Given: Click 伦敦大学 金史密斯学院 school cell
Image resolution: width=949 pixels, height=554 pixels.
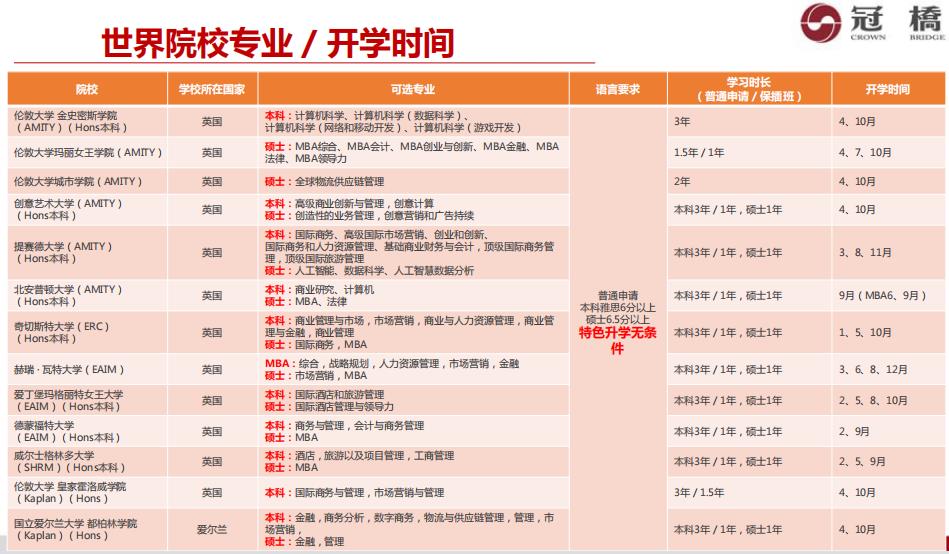Looking at the screenshot, I should tap(87, 122).
